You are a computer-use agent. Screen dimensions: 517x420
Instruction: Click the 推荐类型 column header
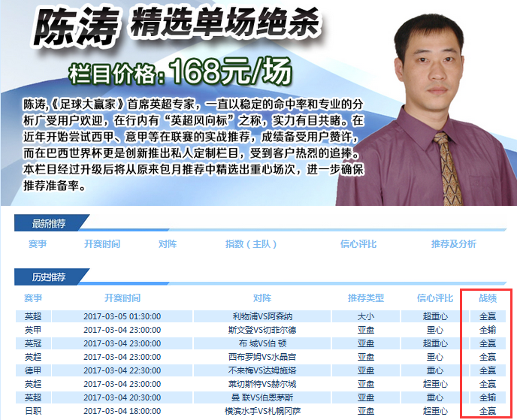tap(366, 298)
